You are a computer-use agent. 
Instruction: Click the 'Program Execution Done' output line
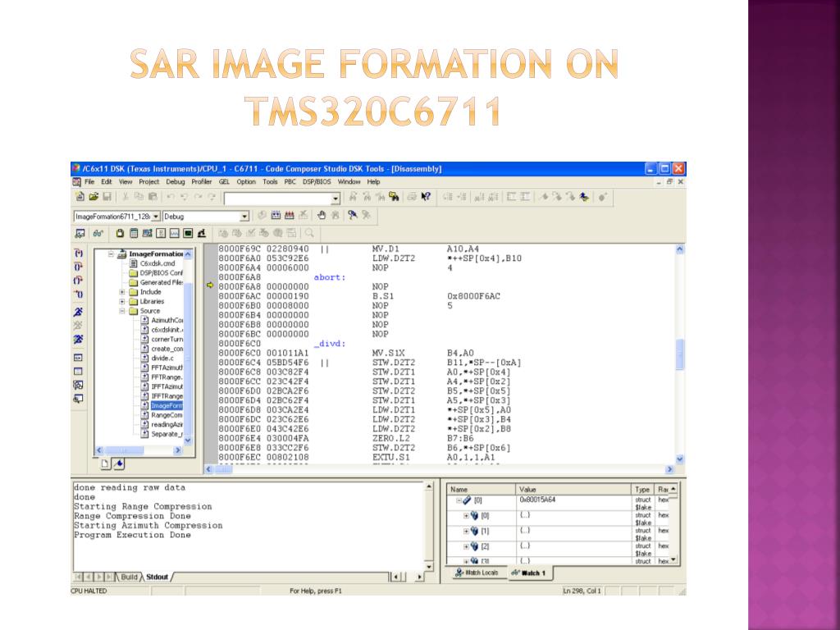point(132,535)
